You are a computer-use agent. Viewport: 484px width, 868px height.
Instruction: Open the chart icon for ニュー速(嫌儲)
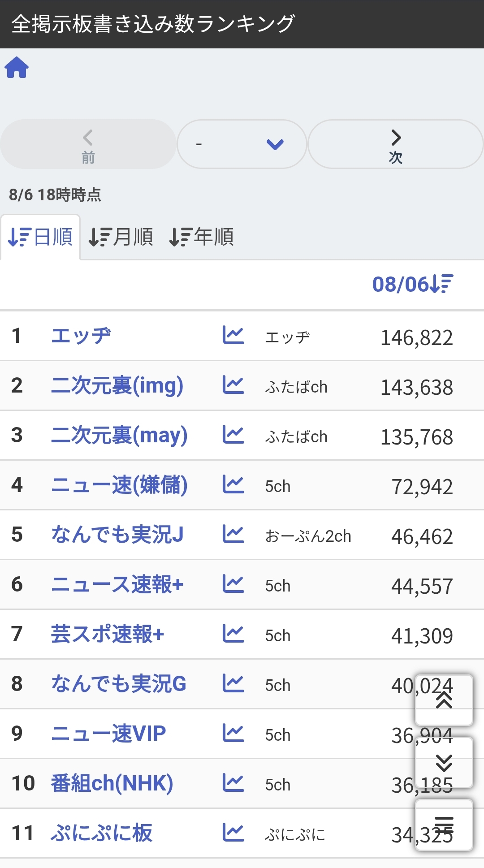tap(233, 484)
